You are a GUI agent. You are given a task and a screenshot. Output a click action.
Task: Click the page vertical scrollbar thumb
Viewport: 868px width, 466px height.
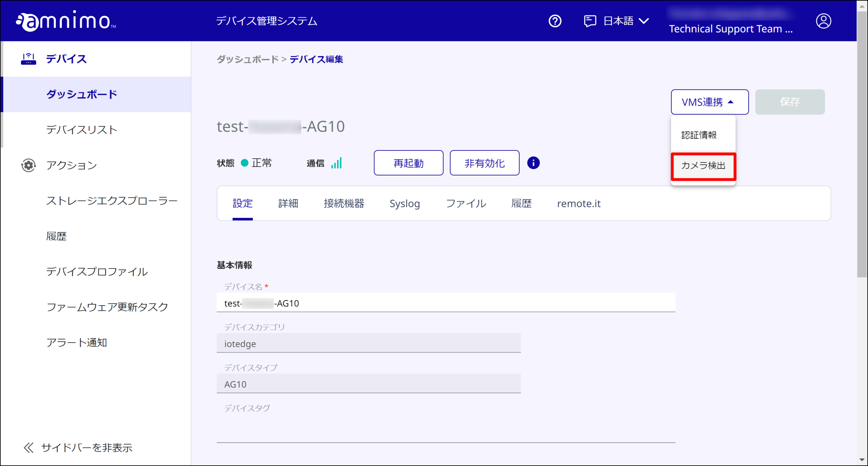[x=862, y=145]
